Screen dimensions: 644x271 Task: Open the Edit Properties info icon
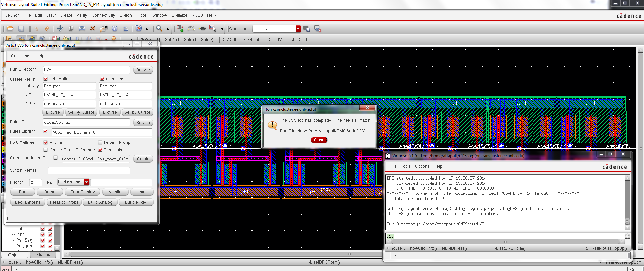click(115, 28)
